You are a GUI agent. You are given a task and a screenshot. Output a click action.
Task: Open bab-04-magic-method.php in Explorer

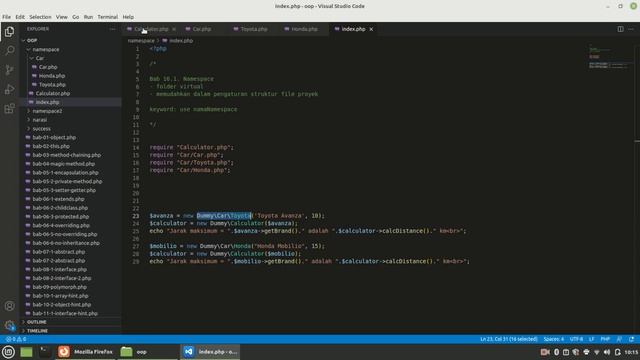[x=70, y=164]
